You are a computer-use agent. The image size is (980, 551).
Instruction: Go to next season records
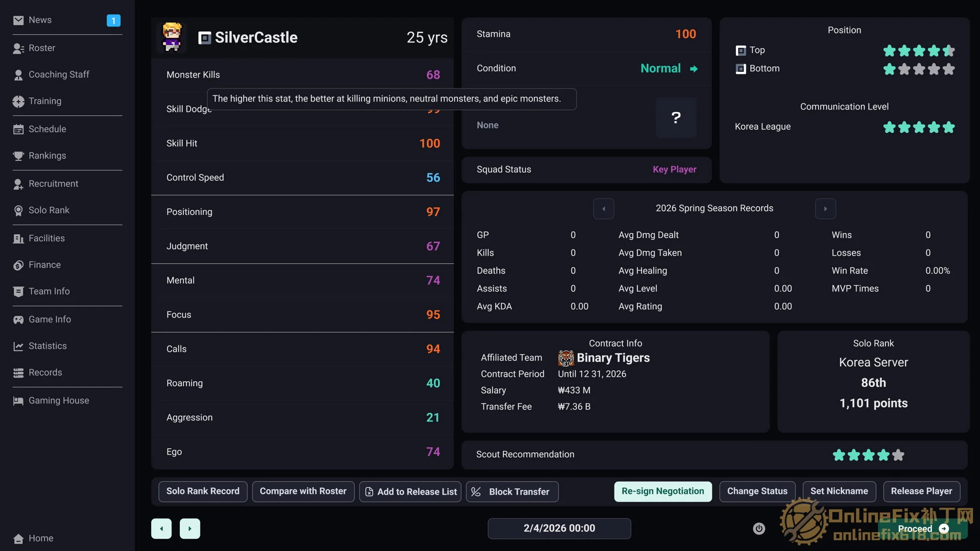(x=825, y=209)
